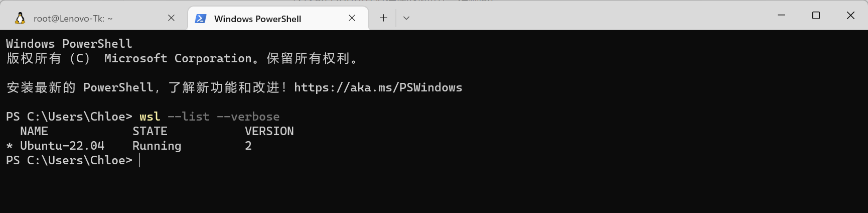Open the https://aka.ms/PSWindows link
868x213 pixels.
378,87
